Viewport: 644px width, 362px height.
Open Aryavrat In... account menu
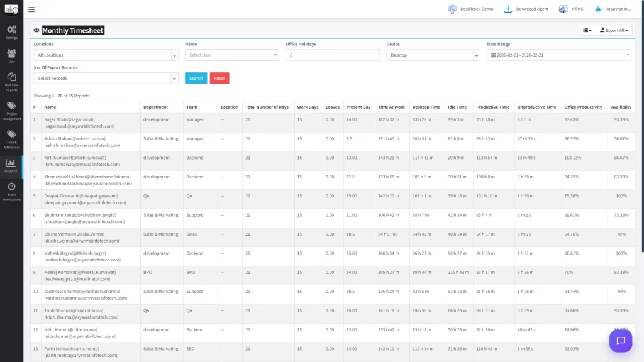[614, 9]
